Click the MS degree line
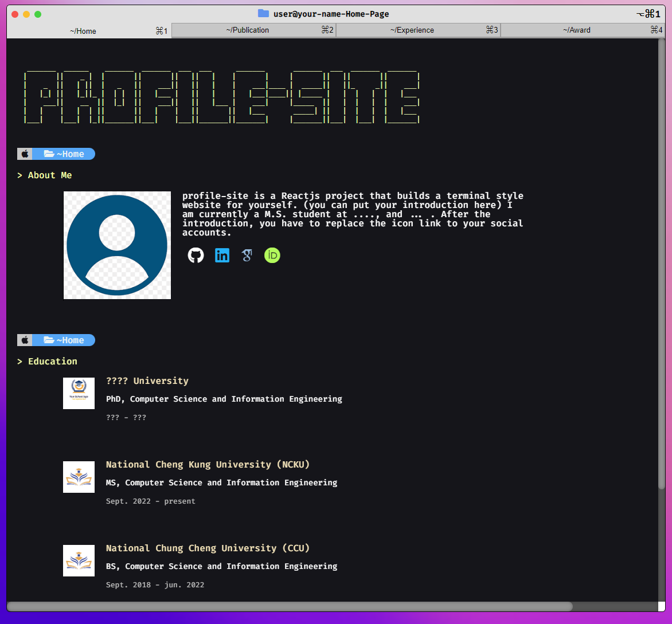Image resolution: width=672 pixels, height=624 pixels. (x=221, y=482)
